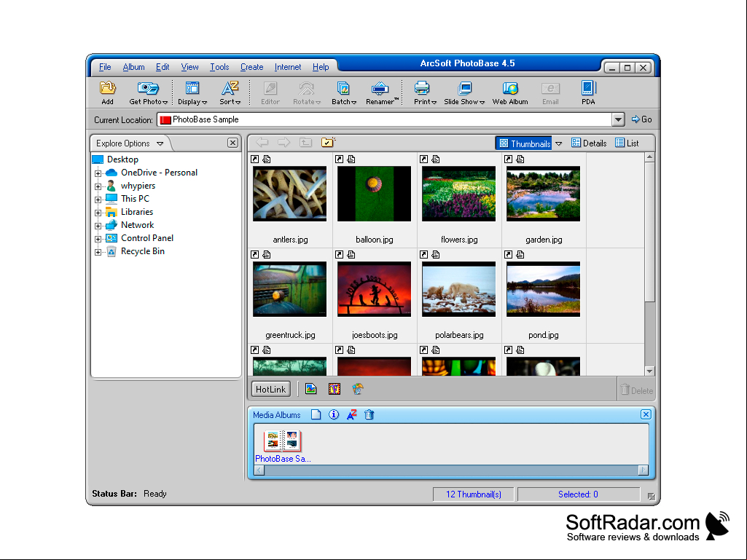The width and height of the screenshot is (747, 560).
Task: Click the third HotLink application icon
Action: pos(358,389)
